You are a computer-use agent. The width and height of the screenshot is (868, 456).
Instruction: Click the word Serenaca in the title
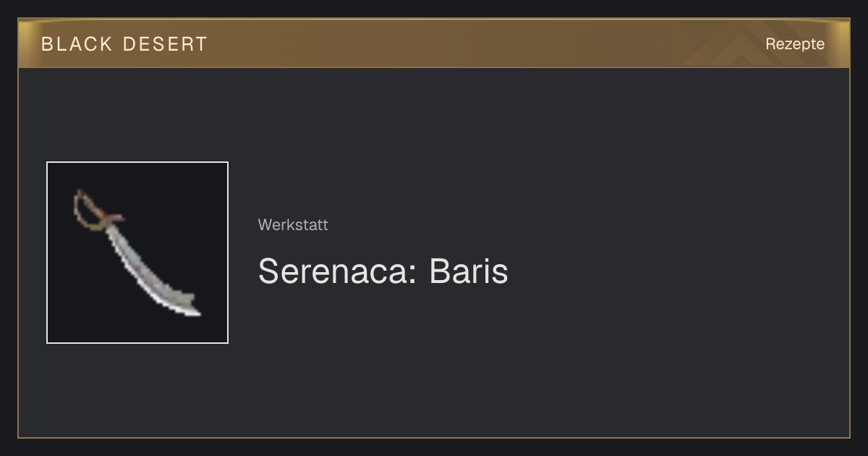click(x=336, y=271)
